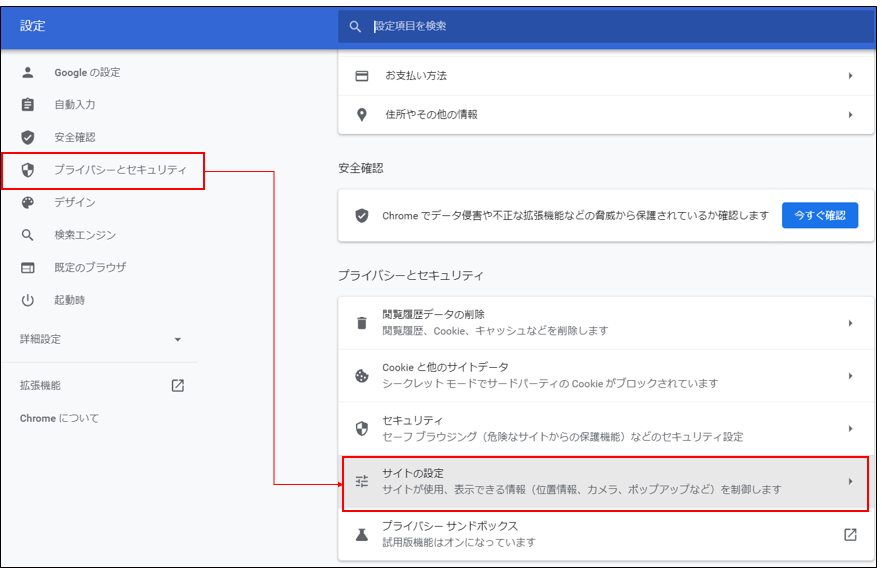Select 既定のブラウザ in the sidebar

(90, 268)
